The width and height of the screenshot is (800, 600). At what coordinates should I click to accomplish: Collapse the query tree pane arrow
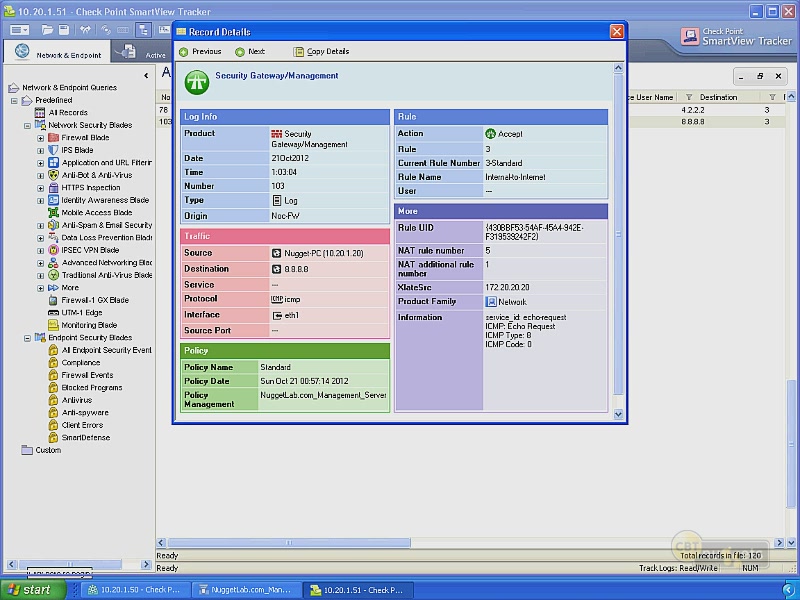point(146,76)
